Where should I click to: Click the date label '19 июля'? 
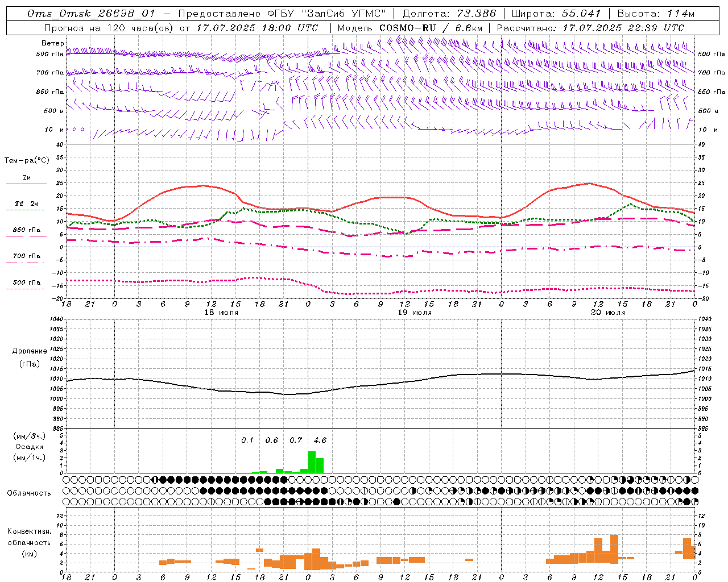(x=415, y=313)
